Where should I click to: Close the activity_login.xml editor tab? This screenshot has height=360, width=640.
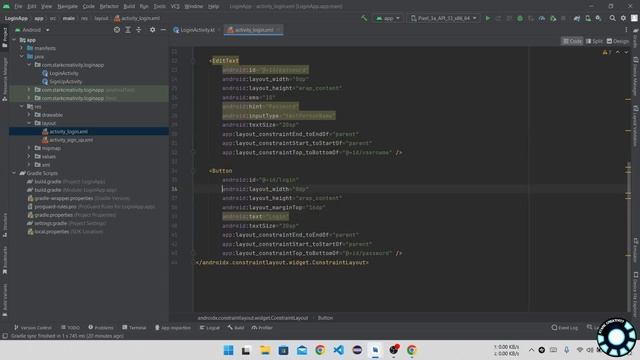(278, 30)
